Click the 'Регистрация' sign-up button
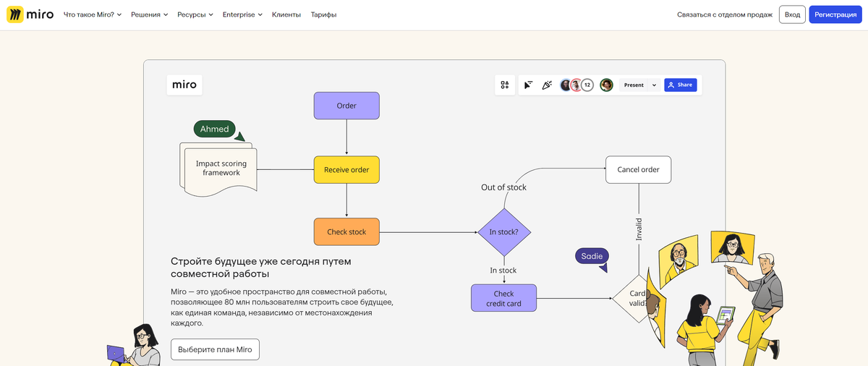This screenshot has width=868, height=366. coord(835,14)
